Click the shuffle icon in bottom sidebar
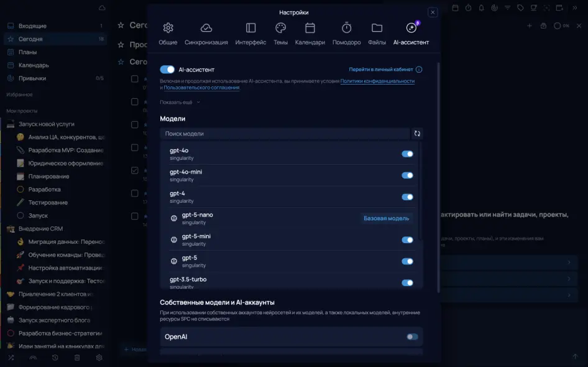Image resolution: width=588 pixels, height=367 pixels. 11,358
